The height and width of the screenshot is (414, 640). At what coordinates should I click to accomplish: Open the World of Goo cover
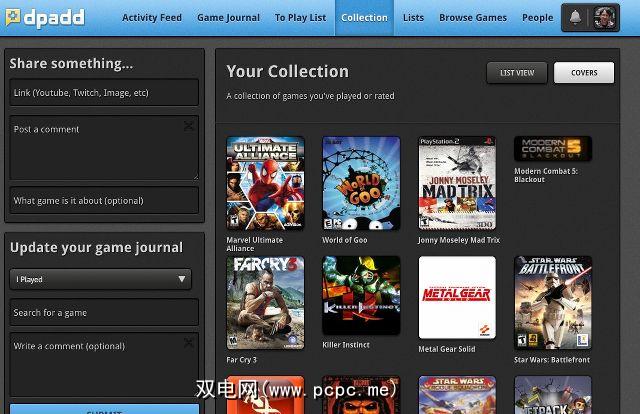click(361, 183)
